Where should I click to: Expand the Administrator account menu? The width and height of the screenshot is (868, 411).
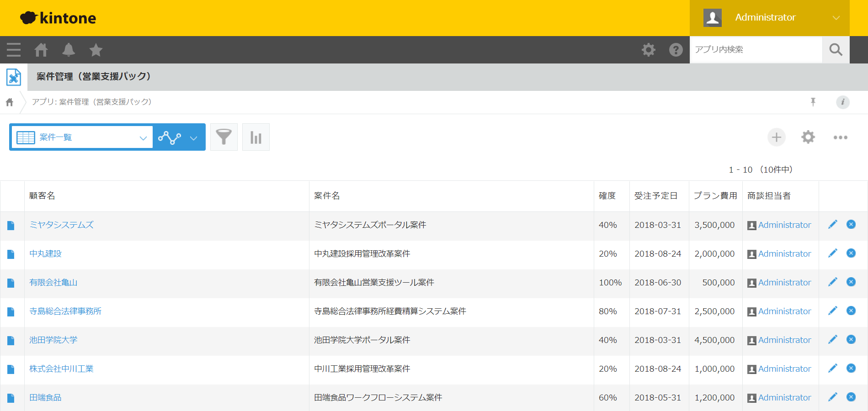point(770,18)
